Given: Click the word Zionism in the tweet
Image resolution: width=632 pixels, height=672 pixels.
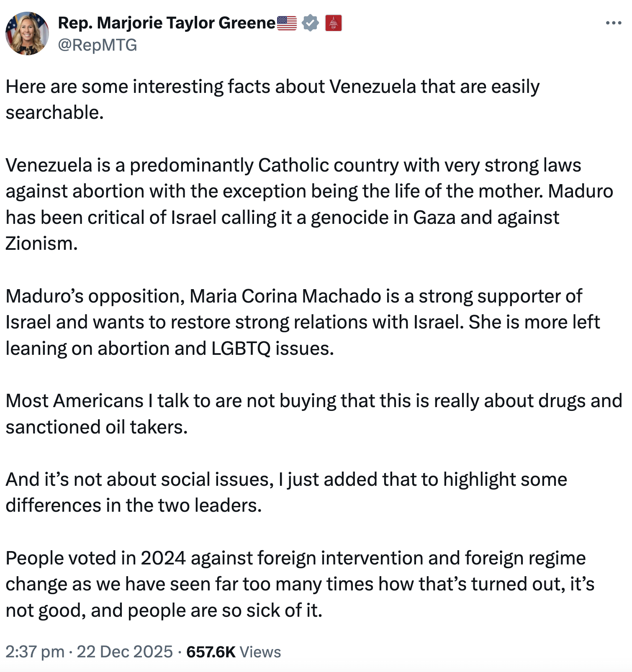Looking at the screenshot, I should pos(41,244).
